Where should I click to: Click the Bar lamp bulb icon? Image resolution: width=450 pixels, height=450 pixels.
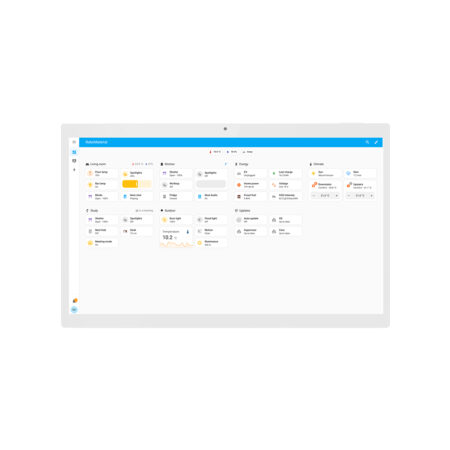90,185
